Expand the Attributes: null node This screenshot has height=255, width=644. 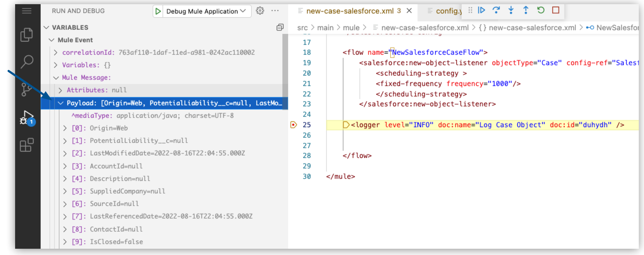(x=60, y=90)
